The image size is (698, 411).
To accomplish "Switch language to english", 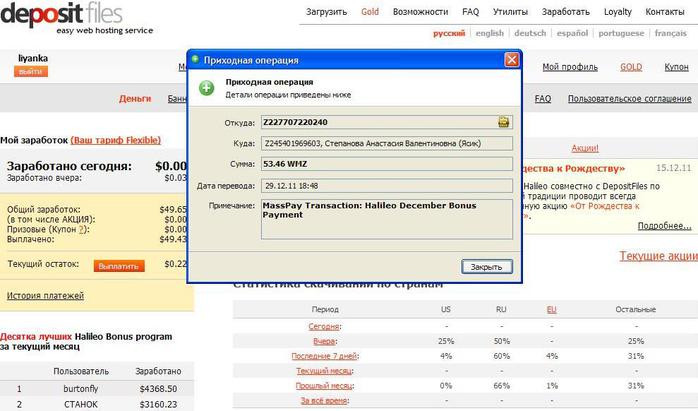I will coord(490,33).
